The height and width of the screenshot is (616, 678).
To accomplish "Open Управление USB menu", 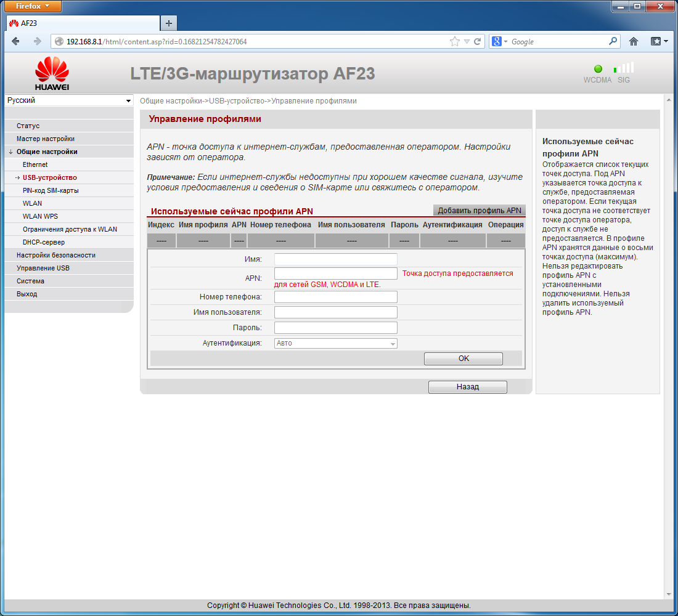I will (x=43, y=268).
